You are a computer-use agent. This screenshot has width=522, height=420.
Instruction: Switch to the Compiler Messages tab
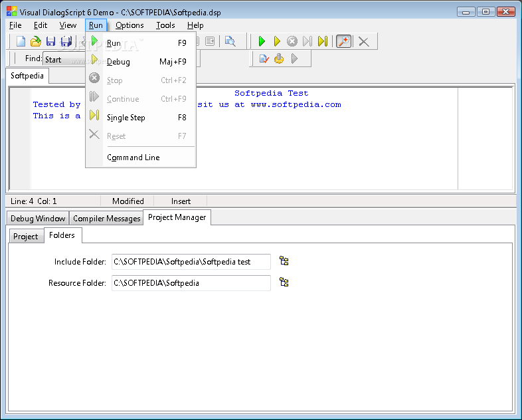(106, 219)
